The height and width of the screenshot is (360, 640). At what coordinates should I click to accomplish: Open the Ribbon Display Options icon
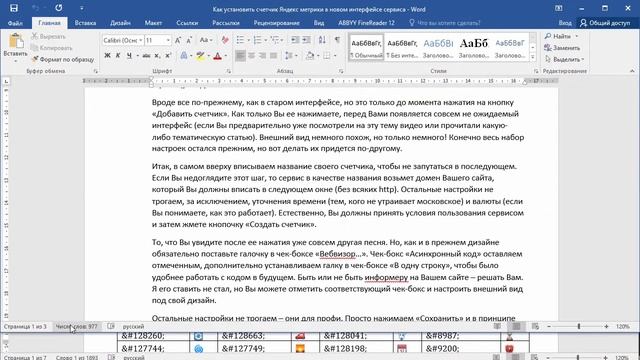(558, 8)
